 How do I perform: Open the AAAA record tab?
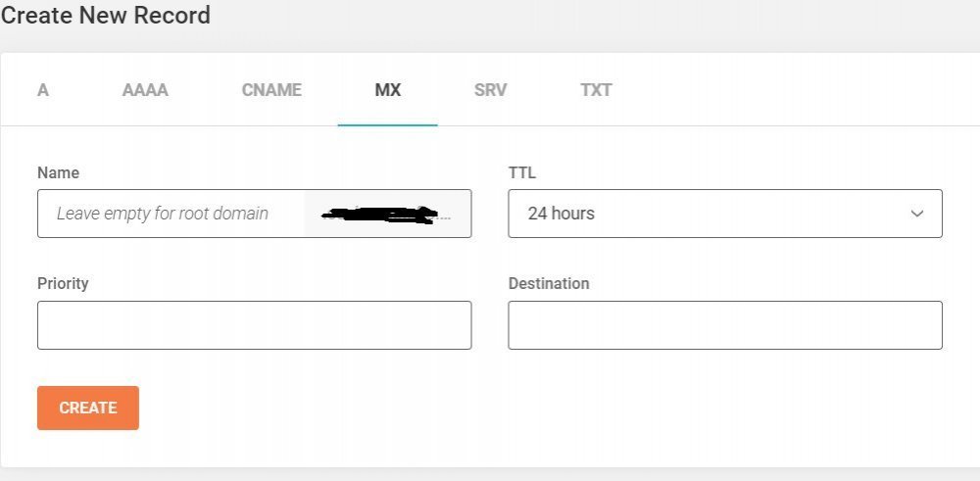click(145, 90)
